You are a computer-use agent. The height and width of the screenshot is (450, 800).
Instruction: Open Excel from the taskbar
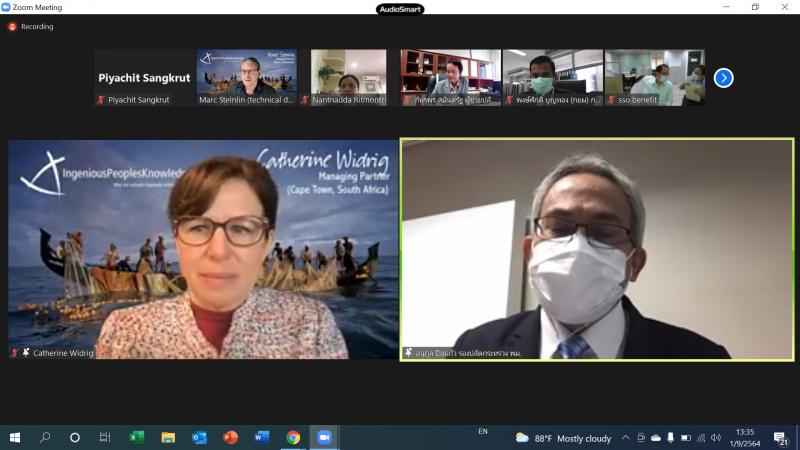pos(137,437)
